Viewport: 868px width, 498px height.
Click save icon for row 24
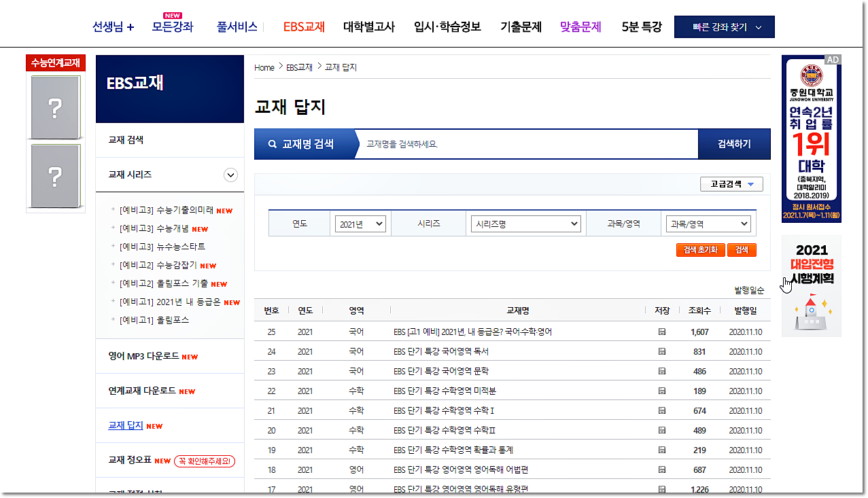[662, 352]
